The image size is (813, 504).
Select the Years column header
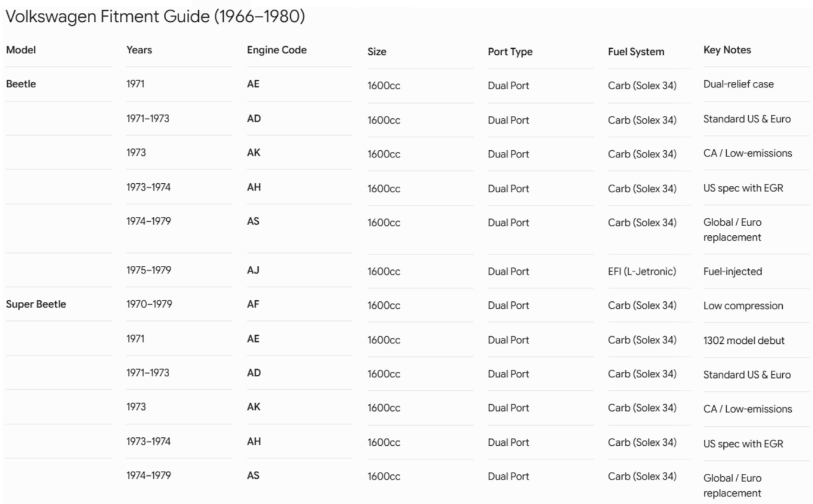(x=139, y=50)
